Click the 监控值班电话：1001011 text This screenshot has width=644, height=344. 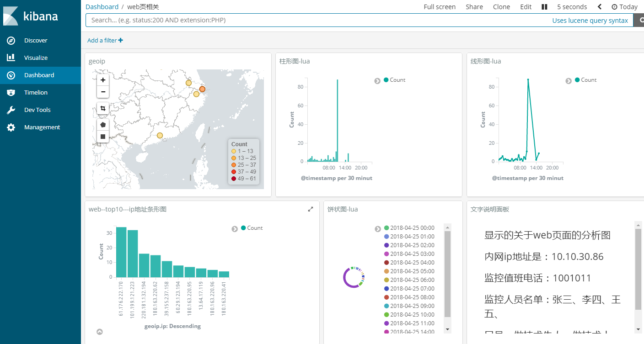(x=538, y=278)
